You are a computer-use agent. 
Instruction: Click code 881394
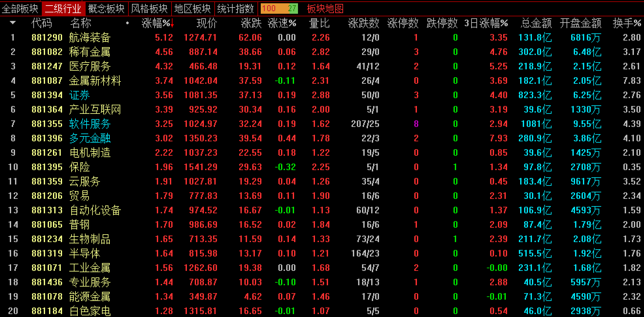click(x=47, y=95)
